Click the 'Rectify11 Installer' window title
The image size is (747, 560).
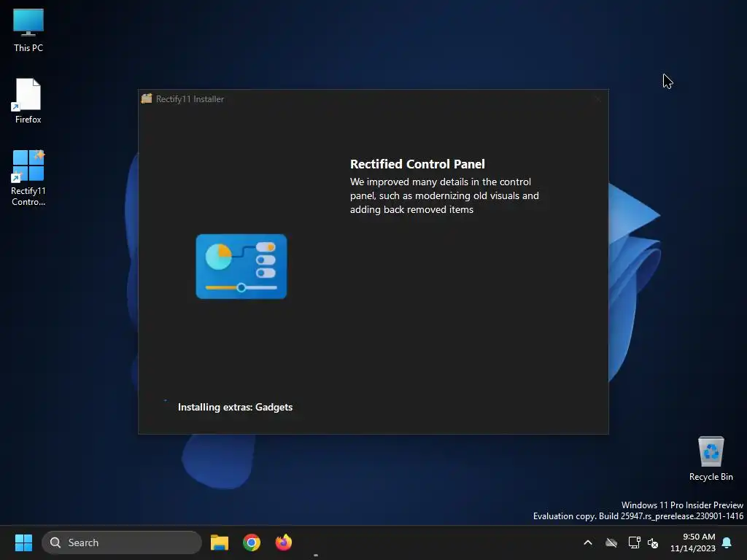pos(190,99)
